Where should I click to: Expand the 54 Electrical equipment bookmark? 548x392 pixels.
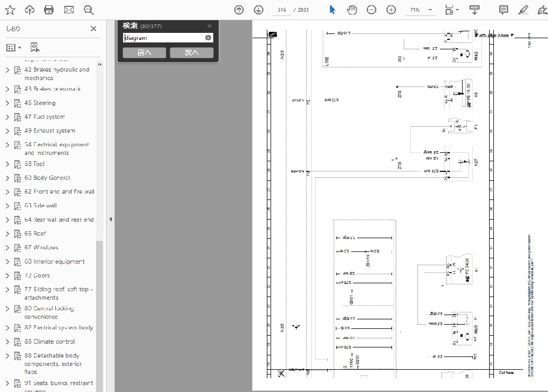(x=7, y=145)
